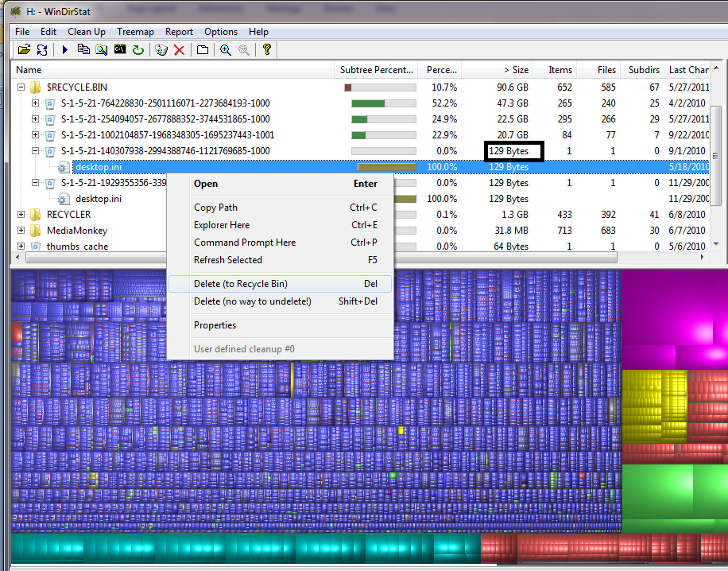
Task: Sort by the Files column header
Action: coord(598,70)
